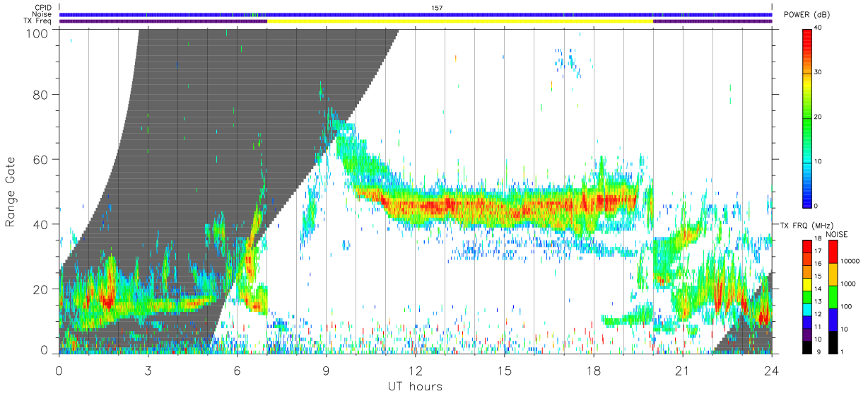Click the TX frequency scale value "14"
Screen dimensions: 868x401
point(819,290)
